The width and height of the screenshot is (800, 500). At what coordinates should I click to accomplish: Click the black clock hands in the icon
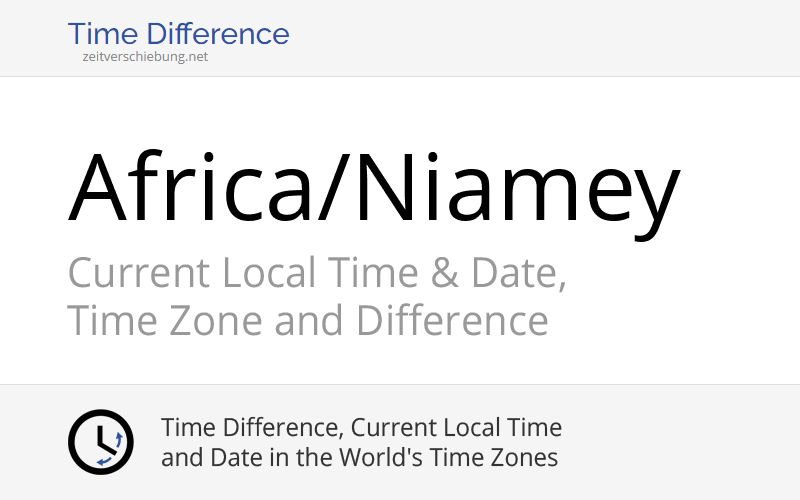click(102, 442)
